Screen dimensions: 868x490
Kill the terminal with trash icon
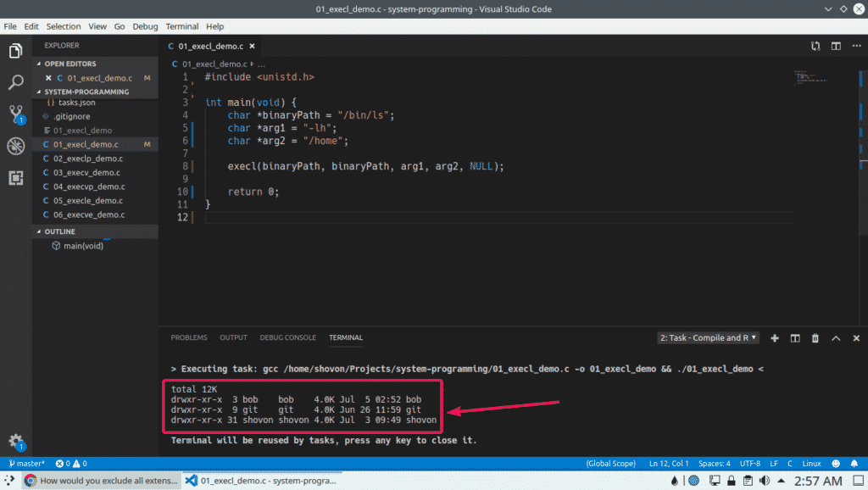tap(815, 337)
